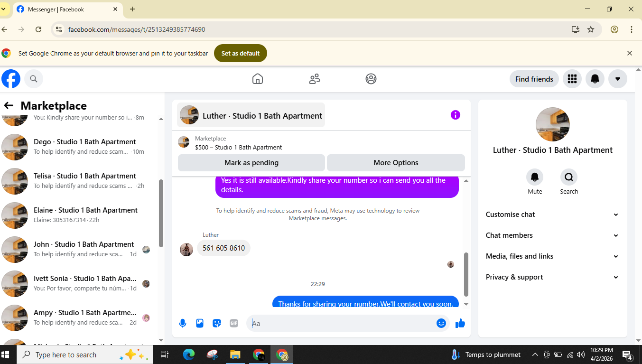Click Luther's large profile picture in info panel
642x364 pixels.
click(x=553, y=124)
